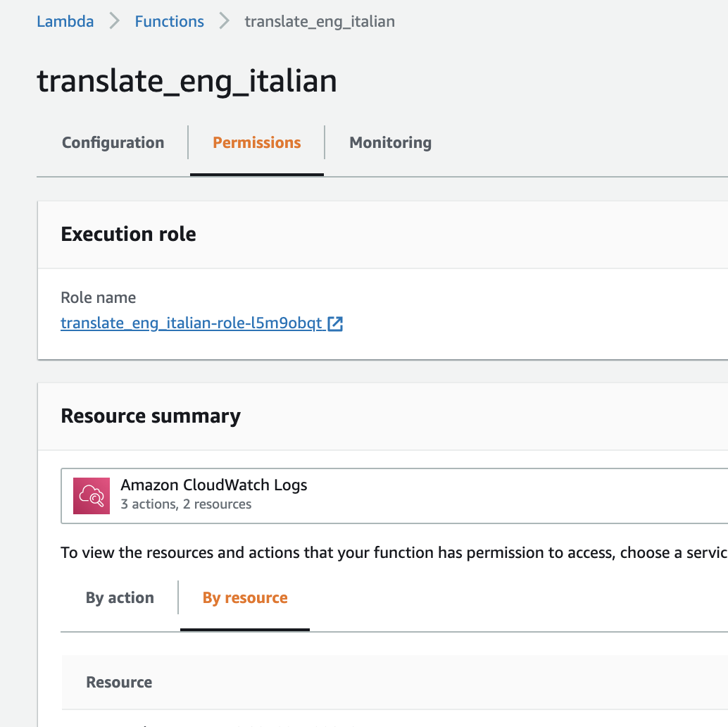Click the Resource column header

[119, 682]
